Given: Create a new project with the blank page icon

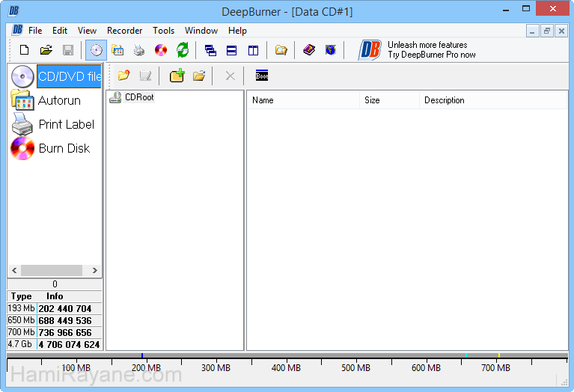Looking at the screenshot, I should pyautogui.click(x=24, y=50).
